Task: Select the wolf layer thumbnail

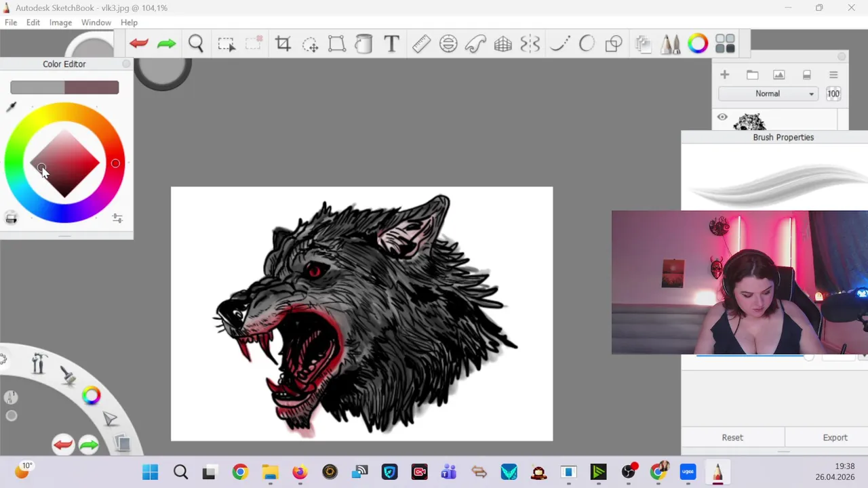Action: (750, 122)
